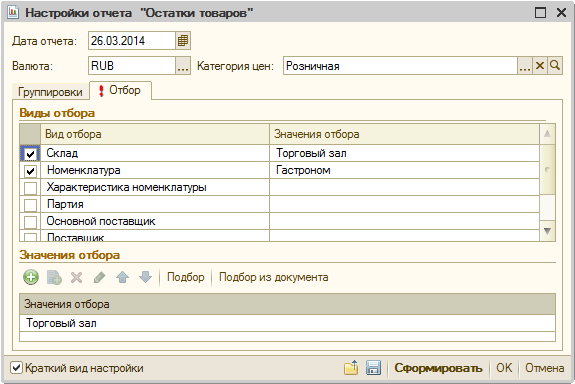Screen dimensions: 575x384
Task: Toggle the Краткий вид настройки checkbox
Action: pos(16,367)
